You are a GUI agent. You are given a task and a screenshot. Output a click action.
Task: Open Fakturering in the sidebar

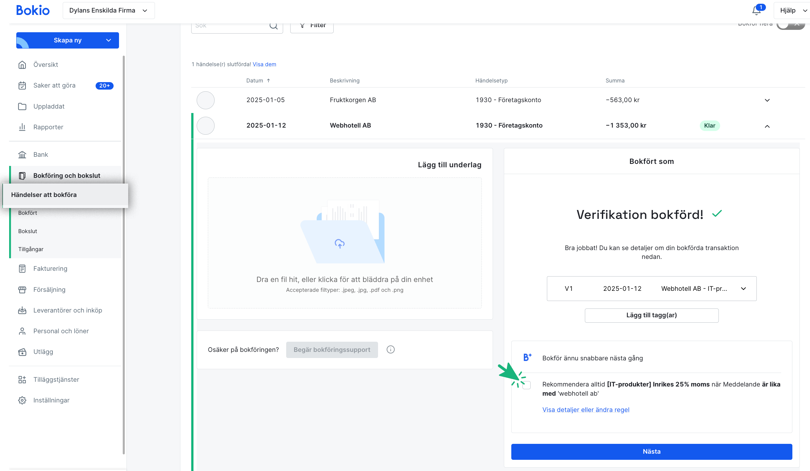(50, 269)
